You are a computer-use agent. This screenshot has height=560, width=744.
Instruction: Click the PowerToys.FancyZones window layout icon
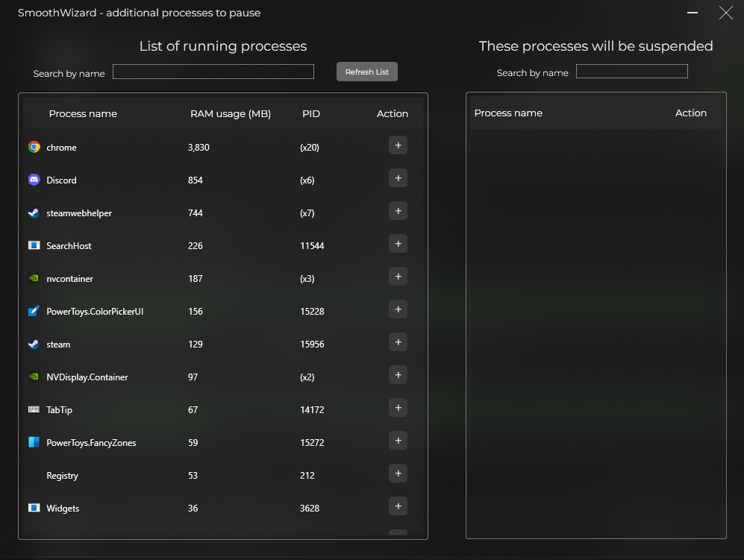pos(34,442)
